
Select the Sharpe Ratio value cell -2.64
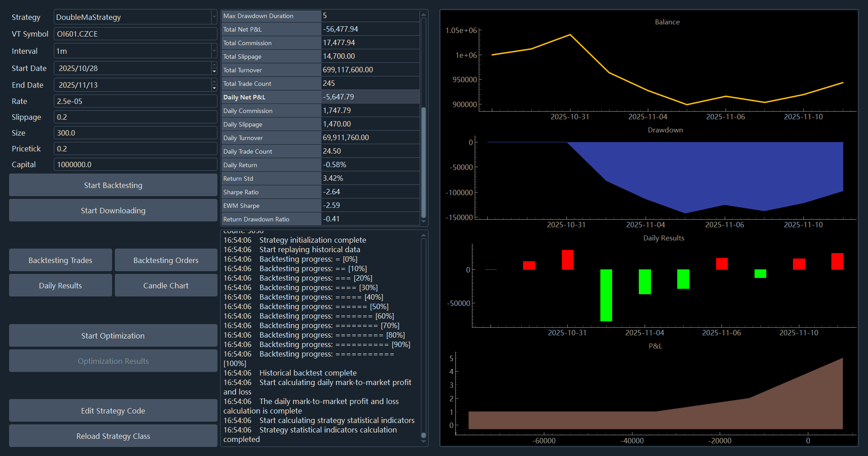[x=370, y=192]
